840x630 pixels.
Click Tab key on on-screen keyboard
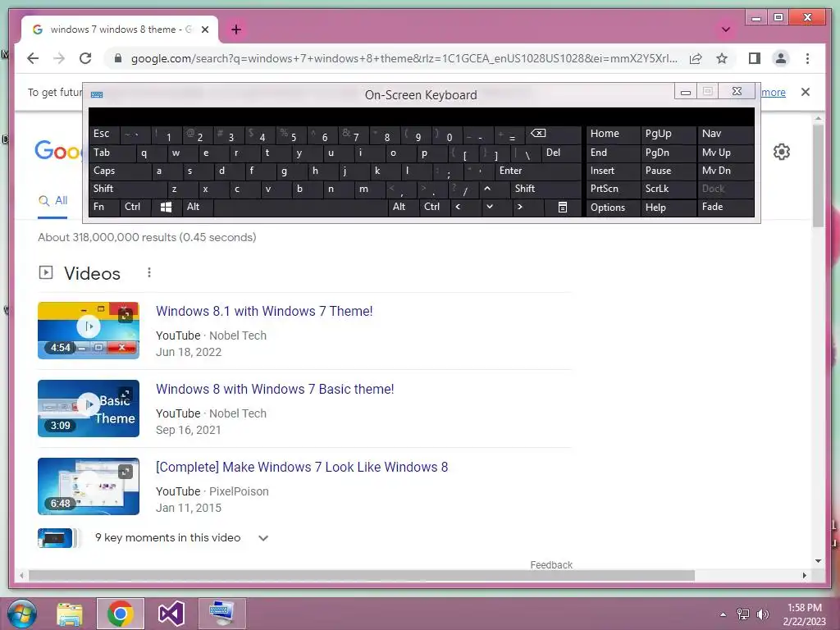[112, 153]
